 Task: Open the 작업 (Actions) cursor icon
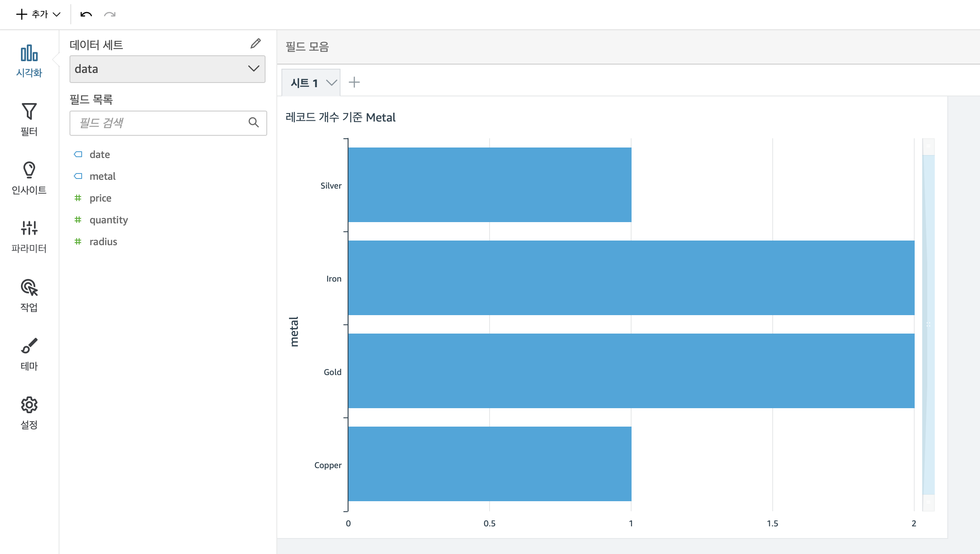[29, 287]
